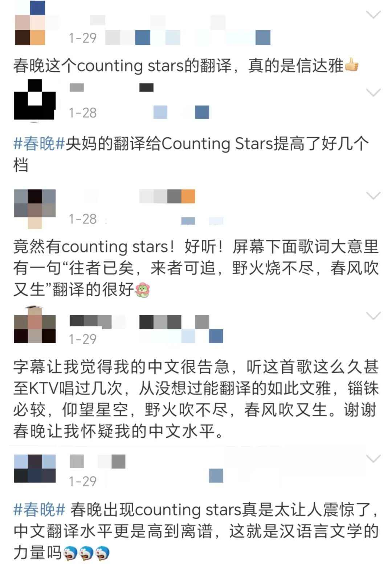Open the black-and-white avatar above 央妈的翻译 post
The height and width of the screenshot is (564, 392).
point(35,100)
